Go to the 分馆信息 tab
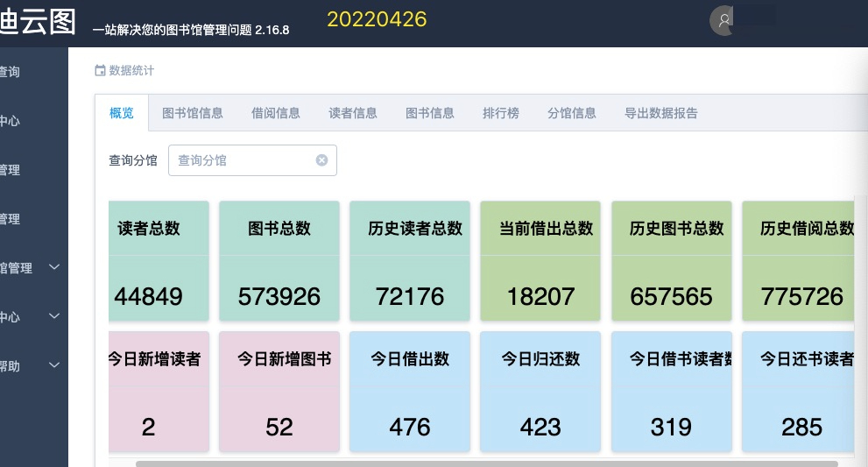 coord(572,113)
